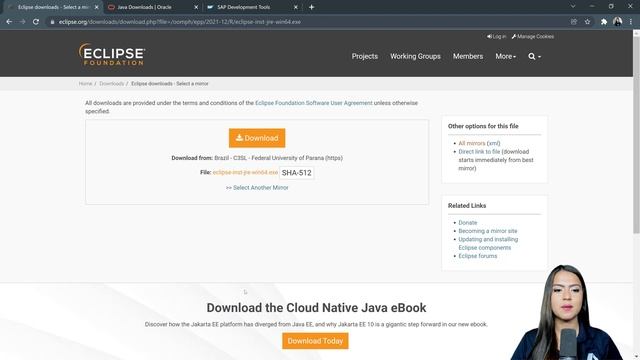This screenshot has height=360, width=640.
Task: Bookmark this page with star icon
Action: pos(587,22)
